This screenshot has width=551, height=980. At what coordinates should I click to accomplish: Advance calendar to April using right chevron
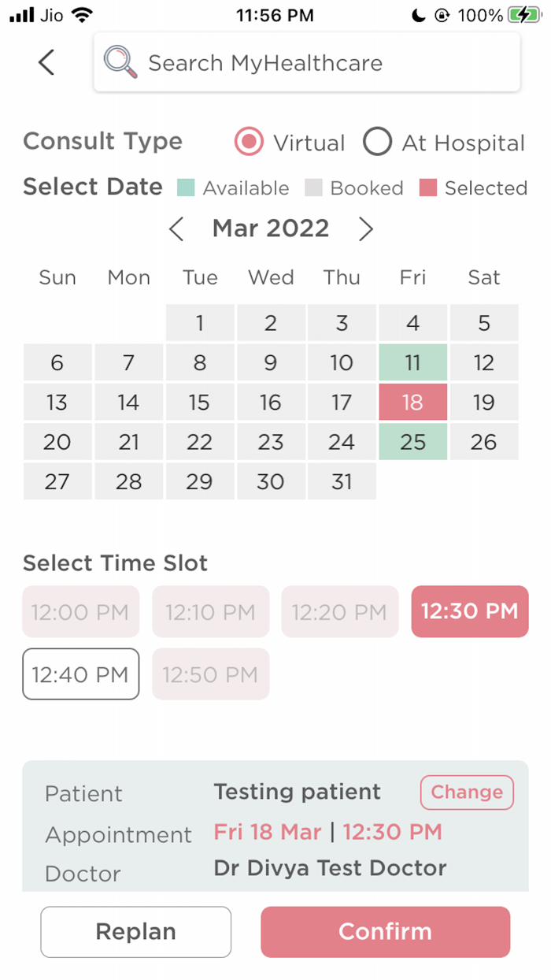(x=365, y=228)
